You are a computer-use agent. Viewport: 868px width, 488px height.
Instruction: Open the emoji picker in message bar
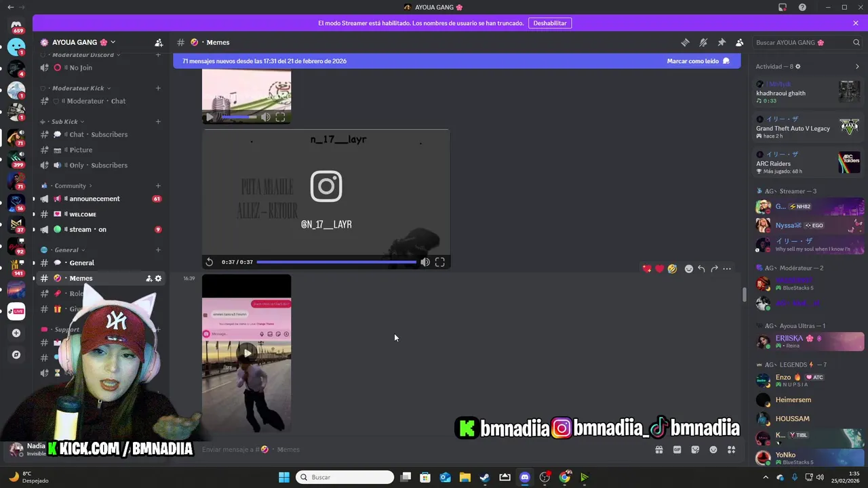(713, 449)
